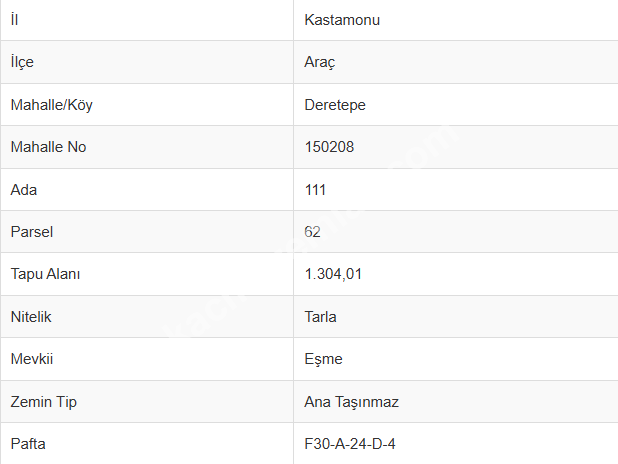Click the Ada value 111
Image resolution: width=618 pixels, height=464 pixels.
coord(315,189)
